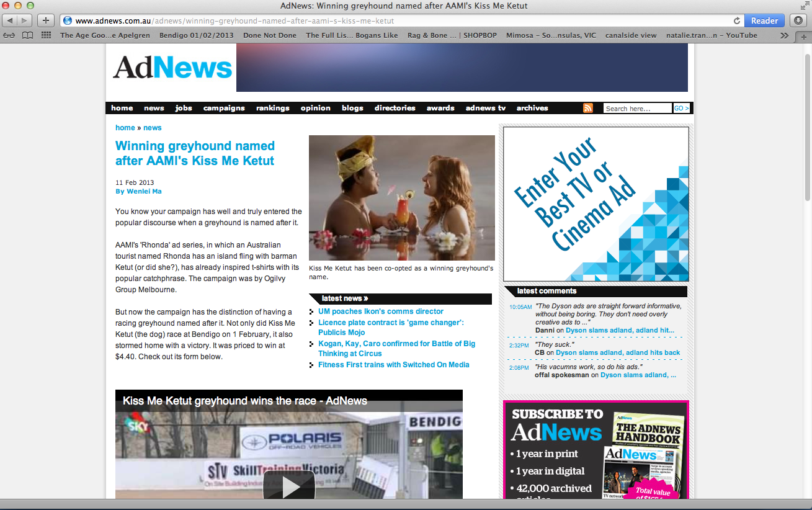Open the article headline about Kiss Me Ketut

[x=195, y=153]
